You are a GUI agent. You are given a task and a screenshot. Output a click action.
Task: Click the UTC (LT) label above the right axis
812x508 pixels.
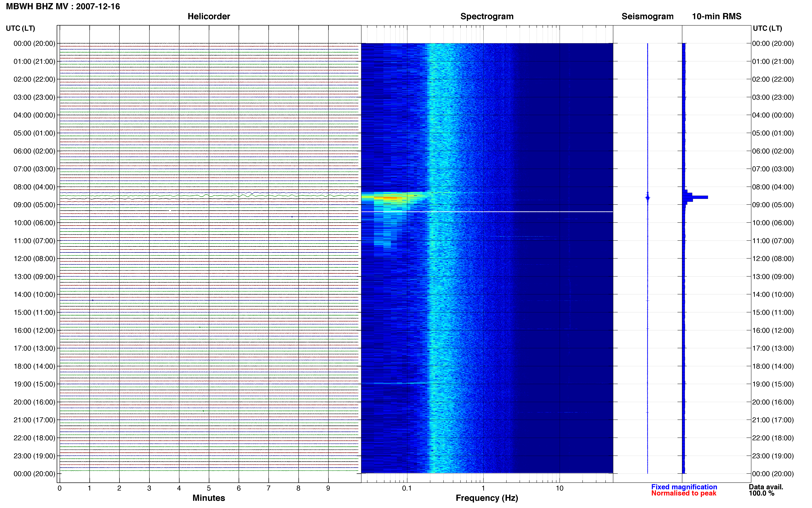[767, 28]
